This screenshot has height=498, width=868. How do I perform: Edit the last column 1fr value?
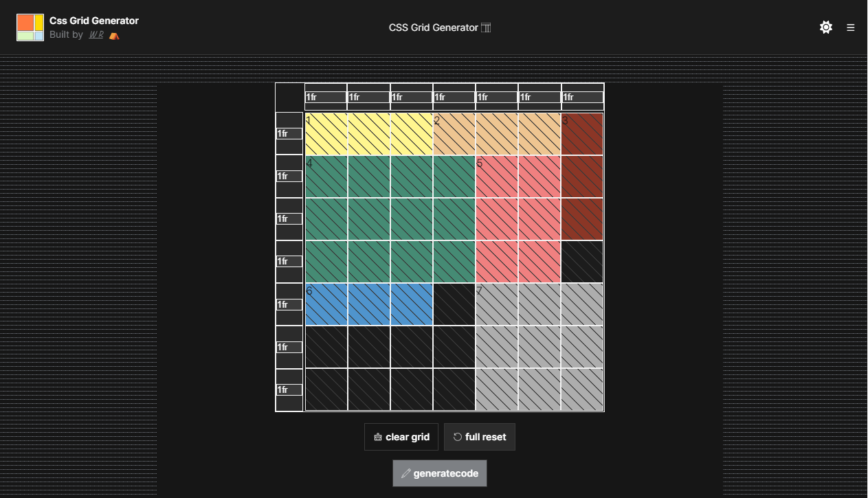coord(581,98)
